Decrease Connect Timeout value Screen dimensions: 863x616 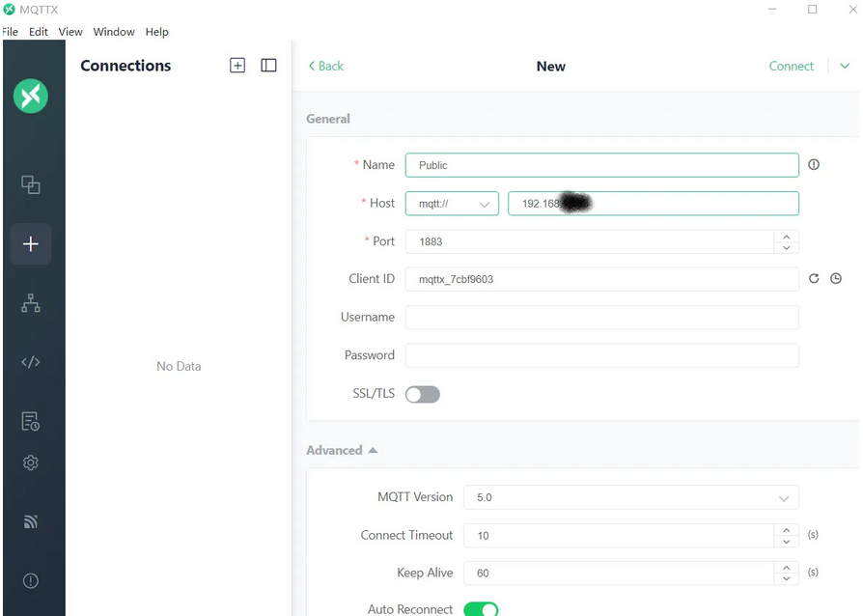tap(786, 541)
